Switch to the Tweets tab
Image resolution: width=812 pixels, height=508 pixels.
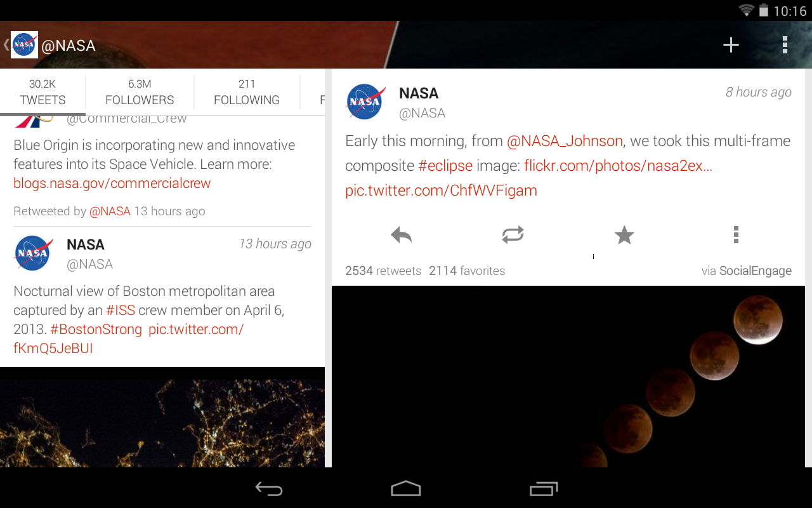[43, 92]
